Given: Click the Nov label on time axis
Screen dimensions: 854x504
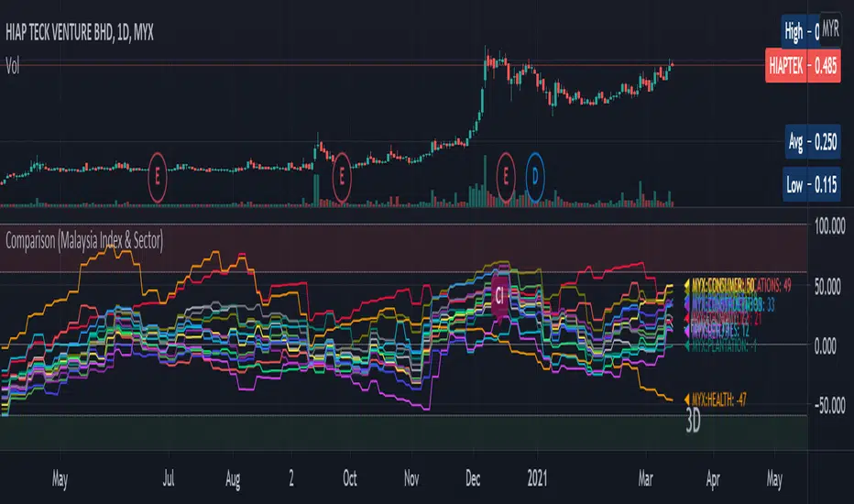Looking at the screenshot, I should click(411, 479).
